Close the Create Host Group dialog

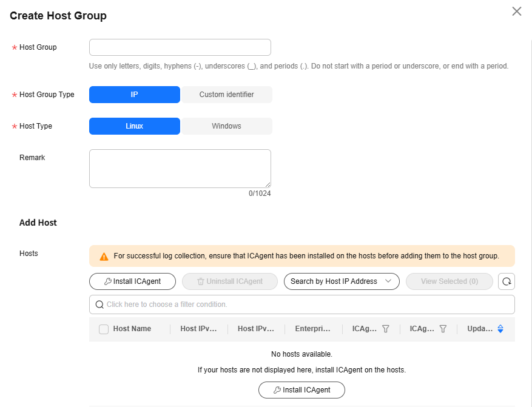pos(517,11)
